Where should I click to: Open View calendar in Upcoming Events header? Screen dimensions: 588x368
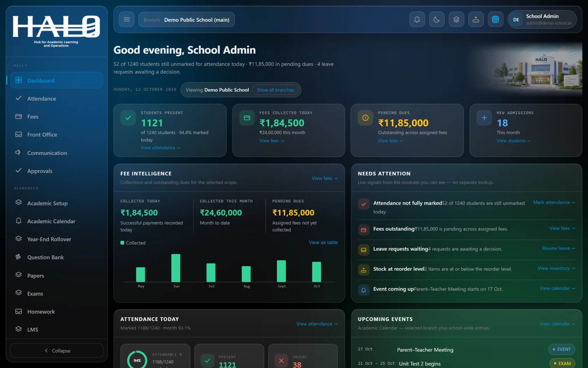tap(557, 323)
